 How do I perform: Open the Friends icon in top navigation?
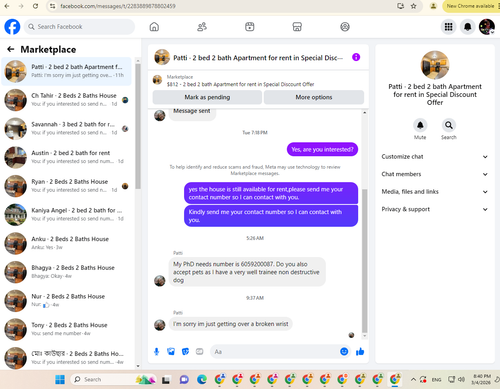click(202, 27)
